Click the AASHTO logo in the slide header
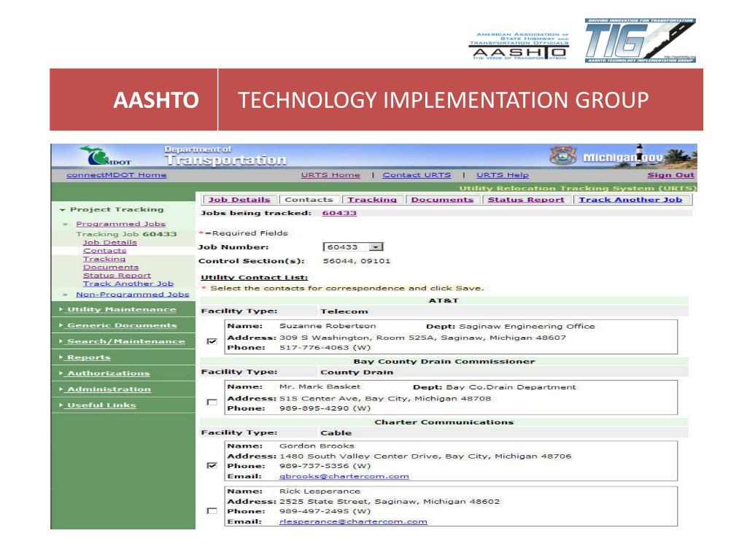Image resolution: width=747 pixels, height=560 pixels. [x=519, y=46]
